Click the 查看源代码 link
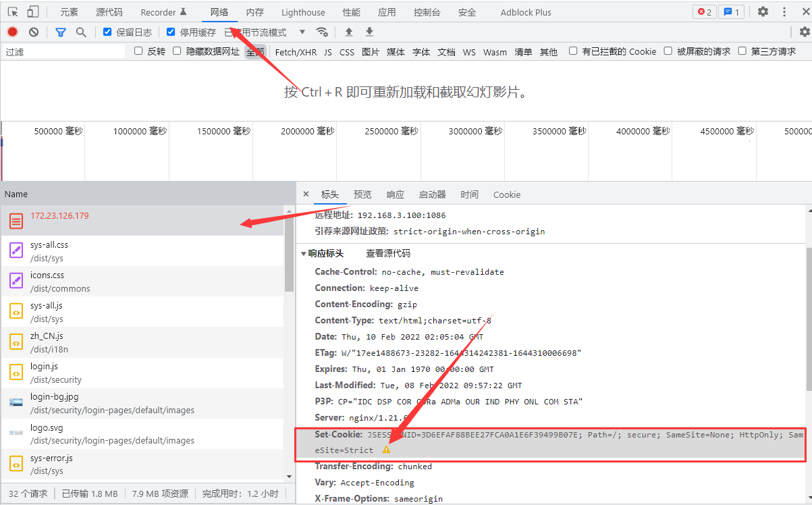The image size is (812, 505). (x=388, y=253)
